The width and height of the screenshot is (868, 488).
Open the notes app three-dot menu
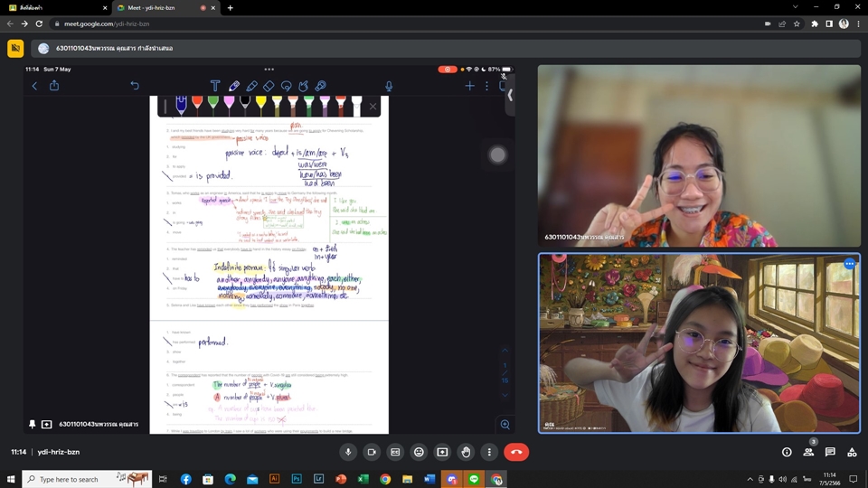click(x=487, y=86)
